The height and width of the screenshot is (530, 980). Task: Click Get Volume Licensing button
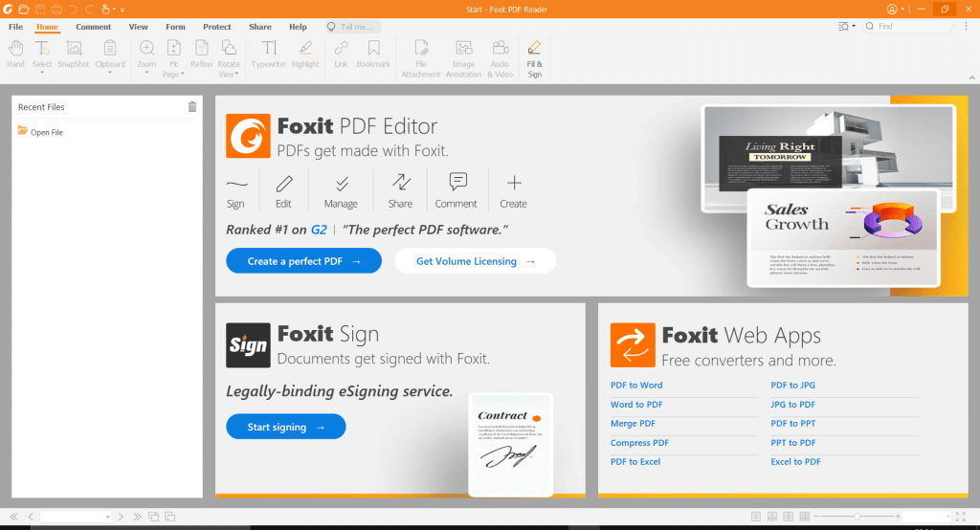(475, 261)
